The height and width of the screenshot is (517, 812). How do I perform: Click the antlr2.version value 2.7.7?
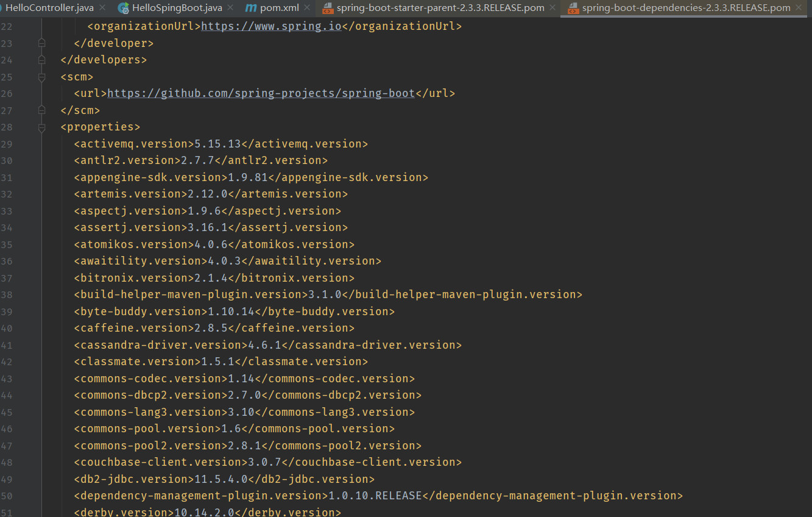pos(197,160)
